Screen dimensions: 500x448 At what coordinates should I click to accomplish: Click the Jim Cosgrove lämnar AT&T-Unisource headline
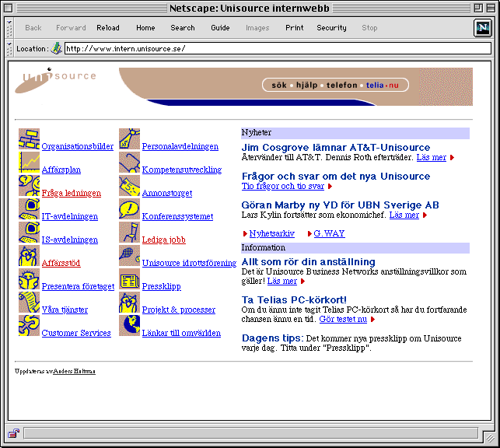pos(335,147)
